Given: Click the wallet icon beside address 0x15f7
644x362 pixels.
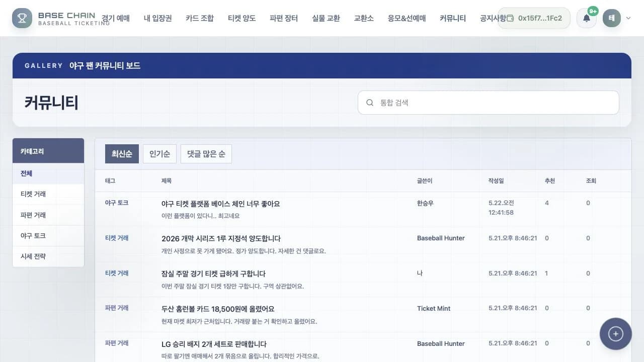Looking at the screenshot, I should coord(510,18).
